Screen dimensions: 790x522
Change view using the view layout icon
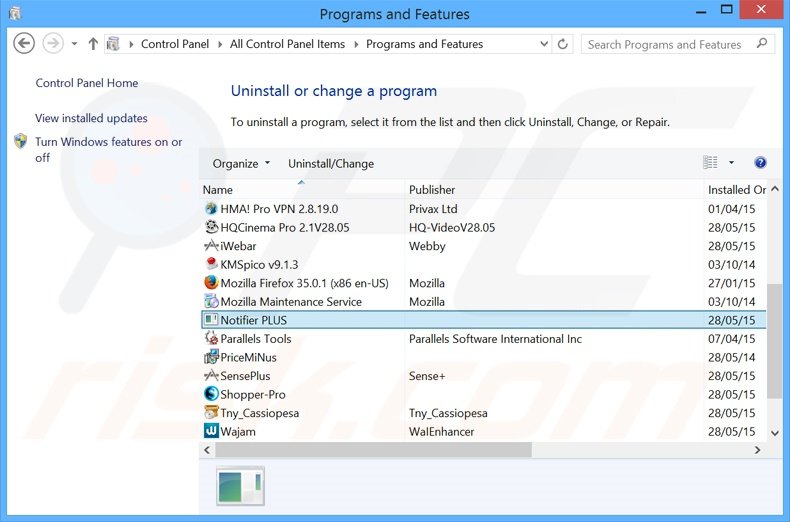tap(710, 163)
